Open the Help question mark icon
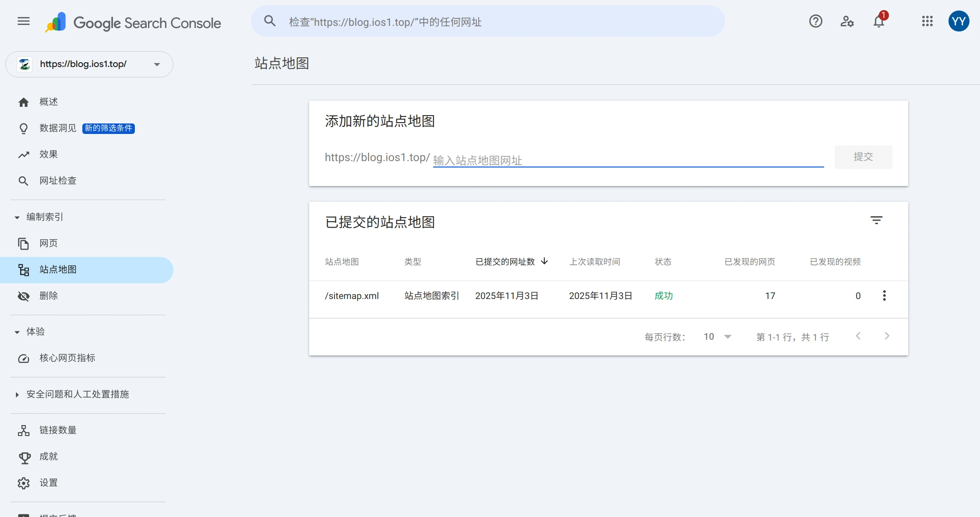 (x=815, y=21)
